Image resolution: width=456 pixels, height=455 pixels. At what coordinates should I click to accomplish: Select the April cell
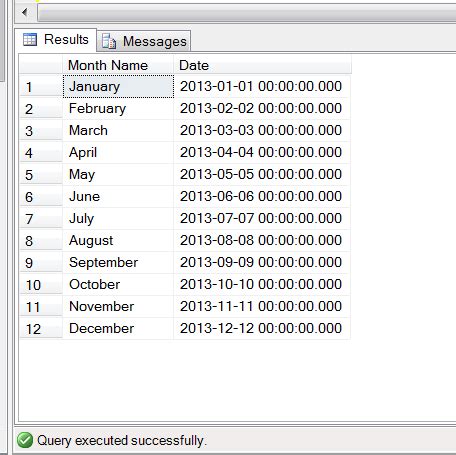coord(118,153)
